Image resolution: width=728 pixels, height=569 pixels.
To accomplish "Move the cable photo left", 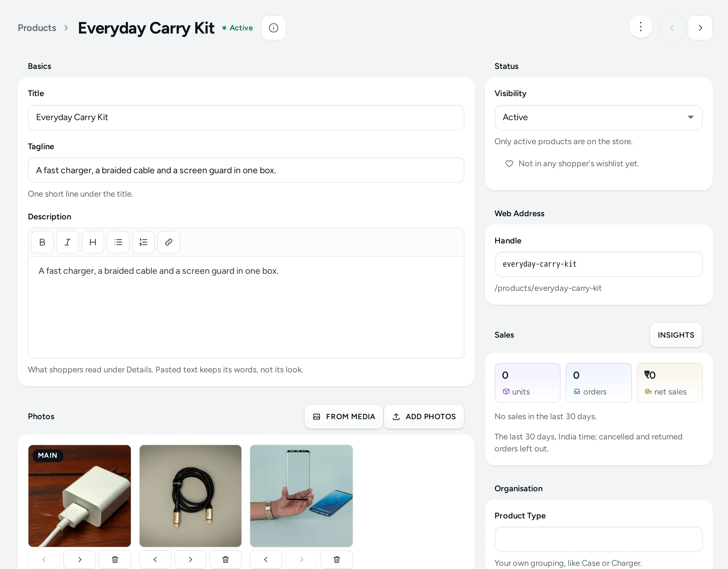I will point(155,559).
